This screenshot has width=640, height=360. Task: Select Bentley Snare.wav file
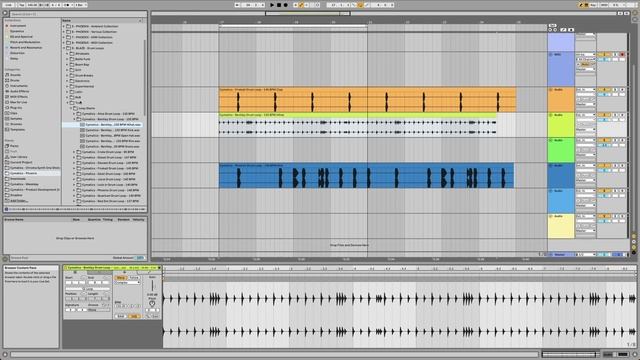[x=110, y=146]
